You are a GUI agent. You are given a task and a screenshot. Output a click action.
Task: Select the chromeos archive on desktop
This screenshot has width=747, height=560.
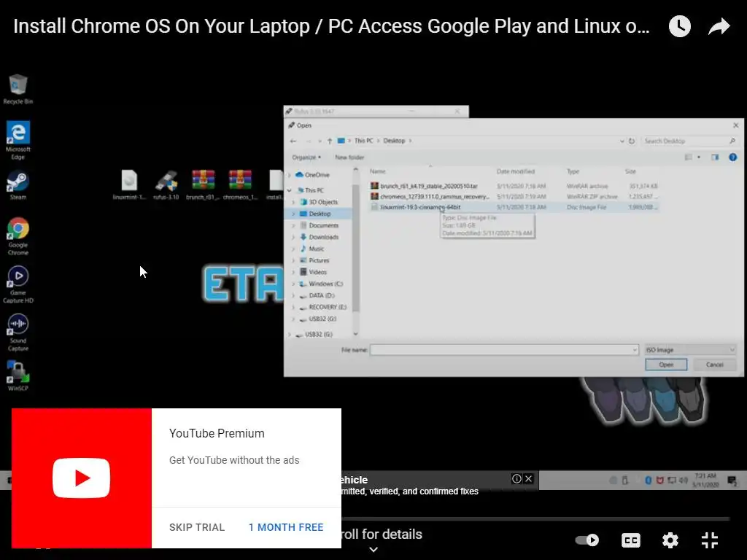click(240, 184)
